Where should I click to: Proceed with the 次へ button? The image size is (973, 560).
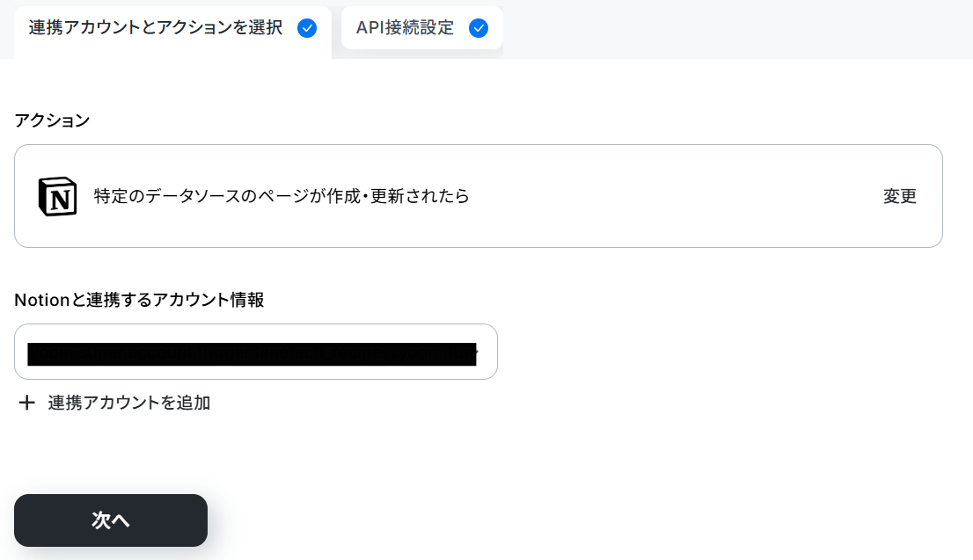pos(111,520)
